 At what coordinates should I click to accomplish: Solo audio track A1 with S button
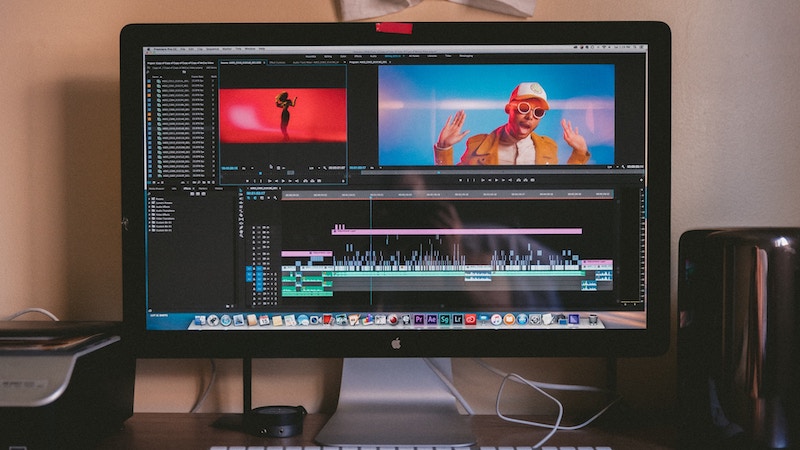(274, 275)
